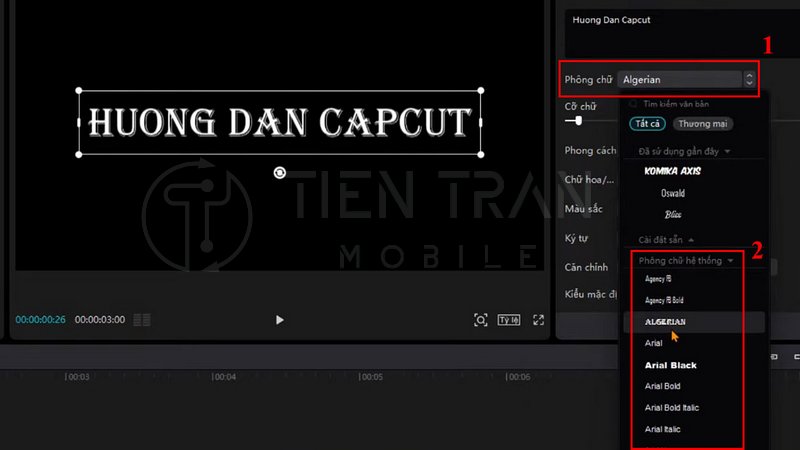Click the total duration 00:00:03:00
Screen dimensions: 800x450
(100, 320)
